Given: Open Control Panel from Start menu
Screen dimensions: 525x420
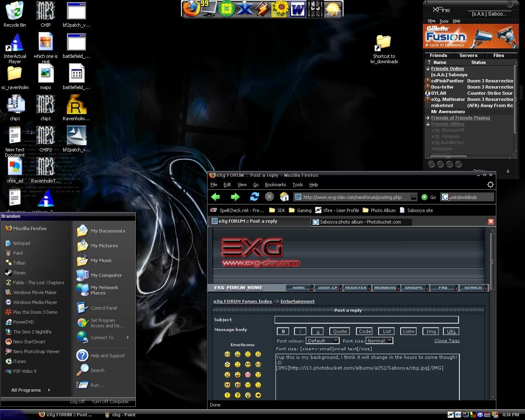Looking at the screenshot, I should point(97,308).
